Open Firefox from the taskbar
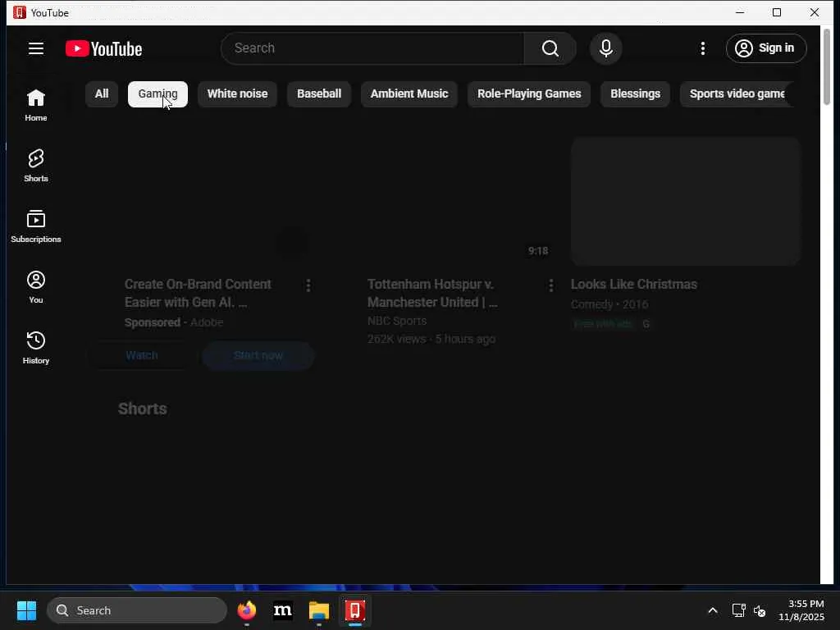Viewport: 840px width, 630px height. click(247, 610)
